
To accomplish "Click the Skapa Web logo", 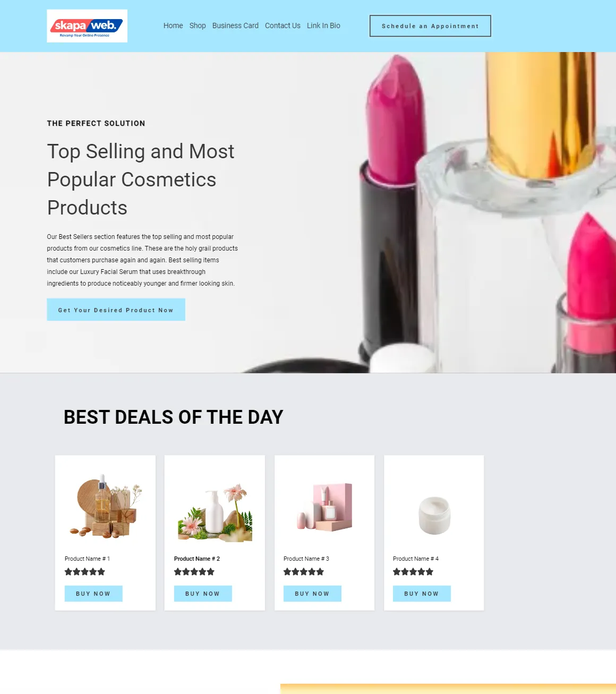I will click(x=87, y=26).
